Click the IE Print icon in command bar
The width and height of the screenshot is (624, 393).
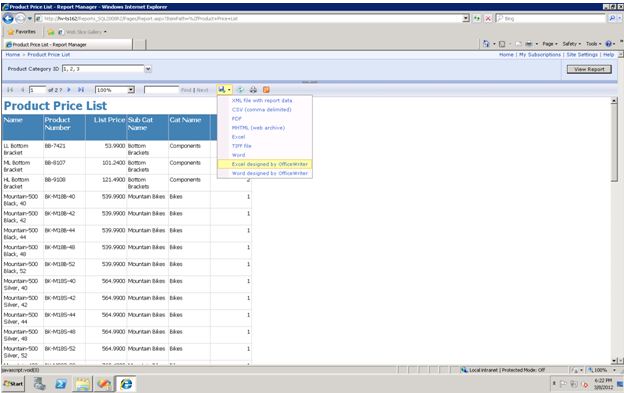click(x=528, y=44)
